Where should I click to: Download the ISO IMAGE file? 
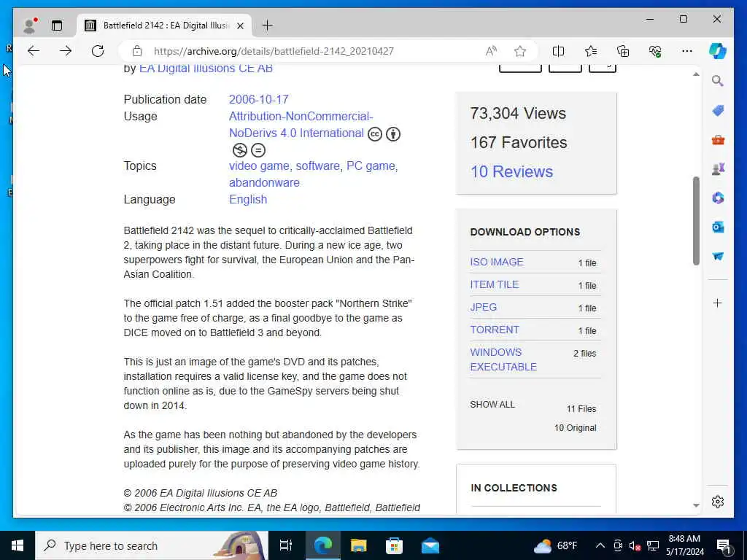click(x=497, y=262)
